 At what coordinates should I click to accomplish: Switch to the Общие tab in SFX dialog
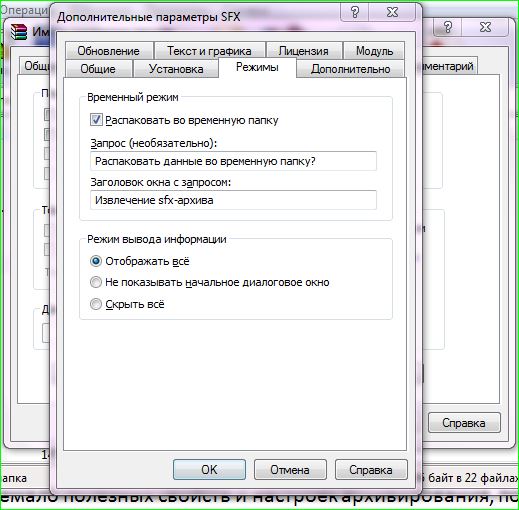point(98,69)
